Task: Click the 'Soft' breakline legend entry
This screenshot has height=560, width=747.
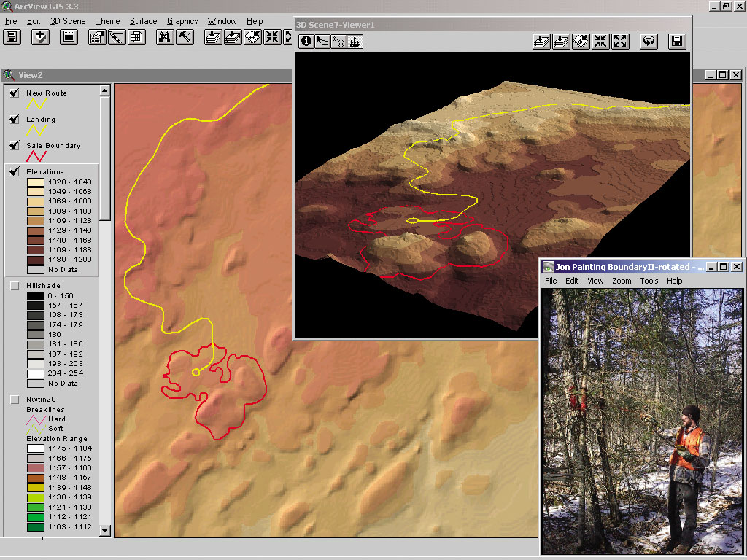Action: pyautogui.click(x=55, y=429)
